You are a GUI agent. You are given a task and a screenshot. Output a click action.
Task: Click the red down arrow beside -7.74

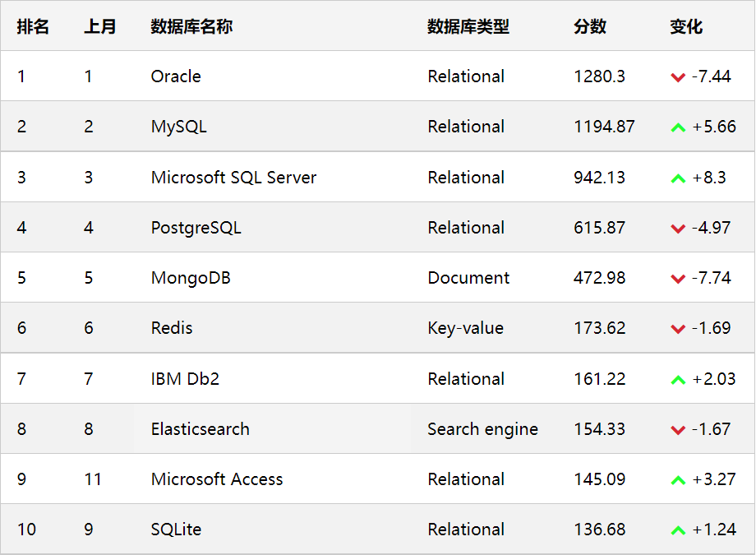pos(678,279)
